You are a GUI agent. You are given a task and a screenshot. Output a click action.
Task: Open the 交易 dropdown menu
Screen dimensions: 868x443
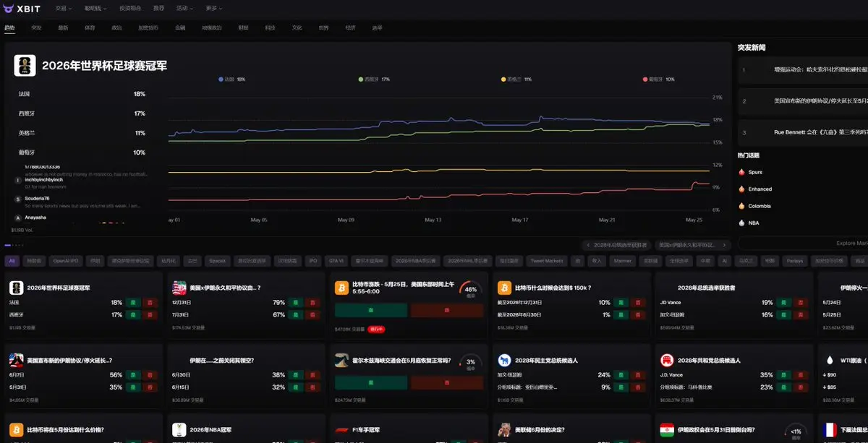(x=63, y=9)
